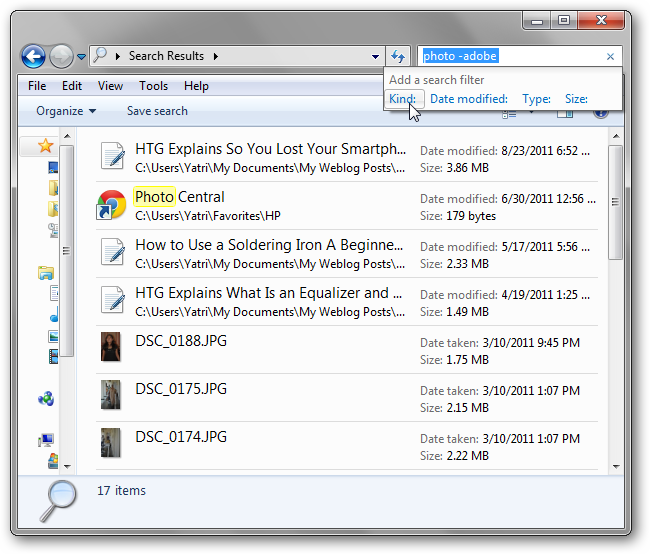Click Size: 3.86 MB value
Image resolution: width=650 pixels, height=554 pixels.
point(468,168)
